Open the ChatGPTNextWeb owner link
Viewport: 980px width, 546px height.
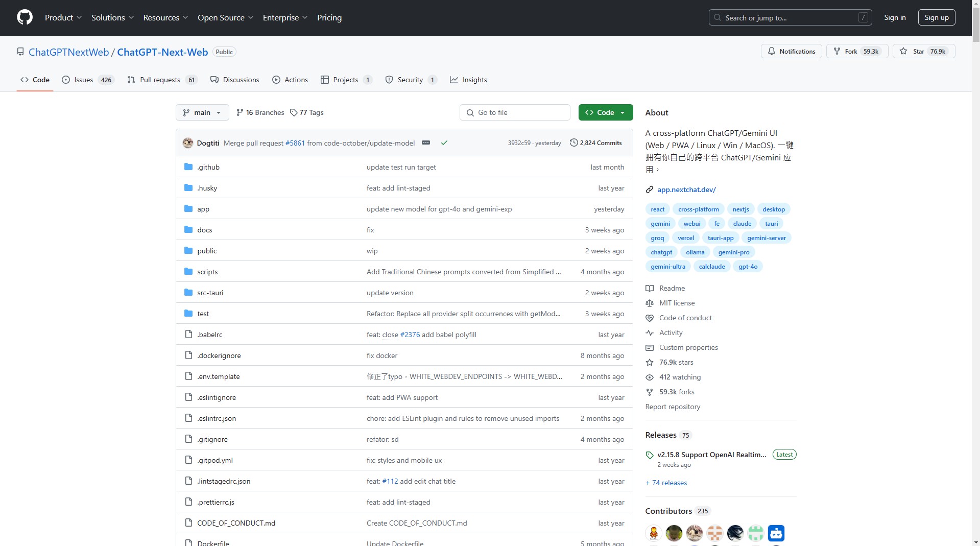[x=69, y=52]
